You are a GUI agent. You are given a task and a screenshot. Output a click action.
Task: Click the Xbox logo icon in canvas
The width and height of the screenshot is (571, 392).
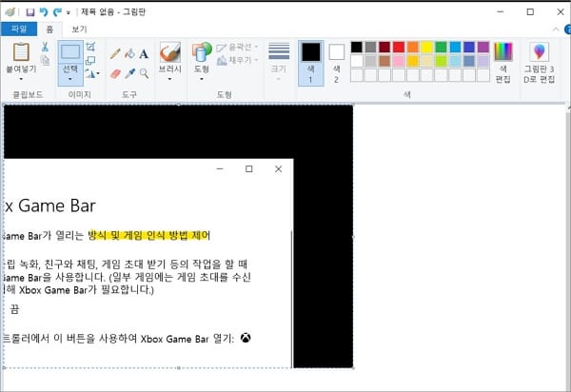(246, 338)
